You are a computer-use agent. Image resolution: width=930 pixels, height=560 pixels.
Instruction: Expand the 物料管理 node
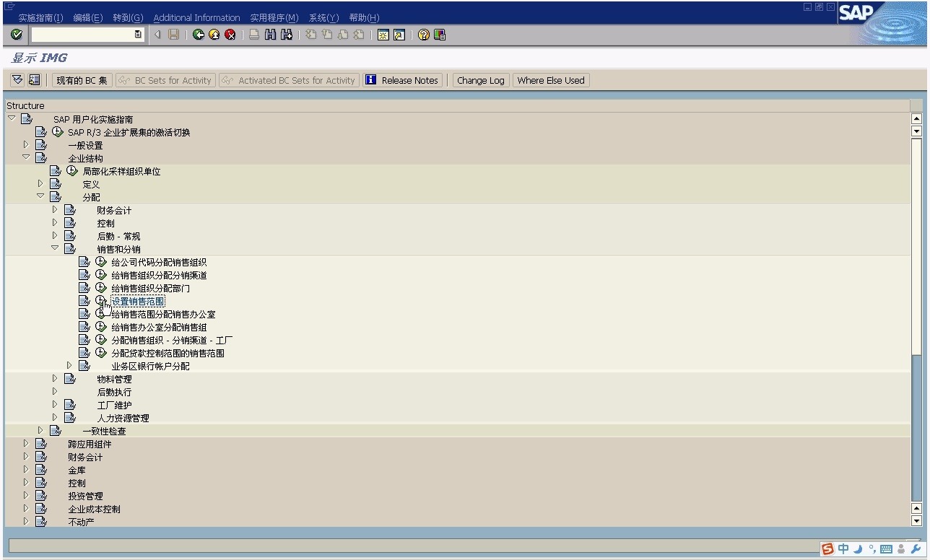55,378
